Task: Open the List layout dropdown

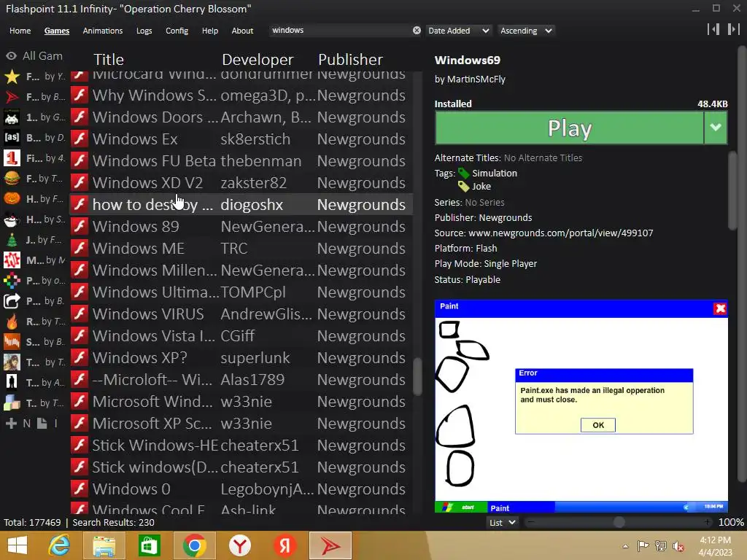Action: [503, 522]
